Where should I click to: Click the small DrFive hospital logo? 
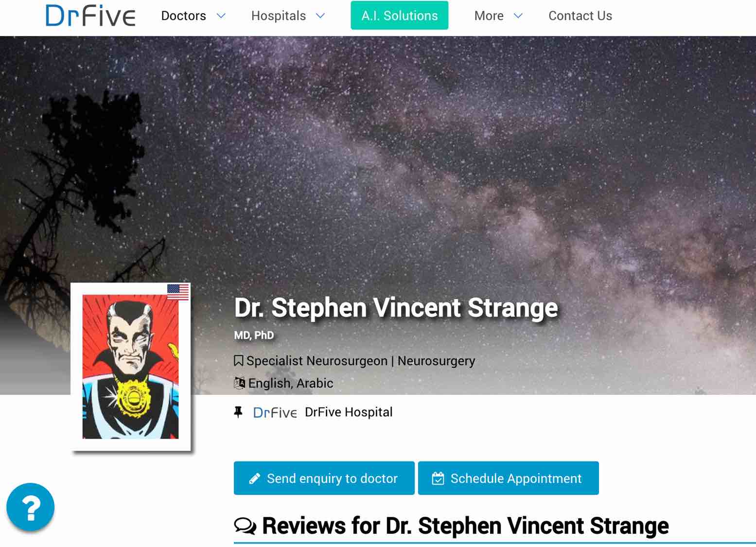pos(275,412)
